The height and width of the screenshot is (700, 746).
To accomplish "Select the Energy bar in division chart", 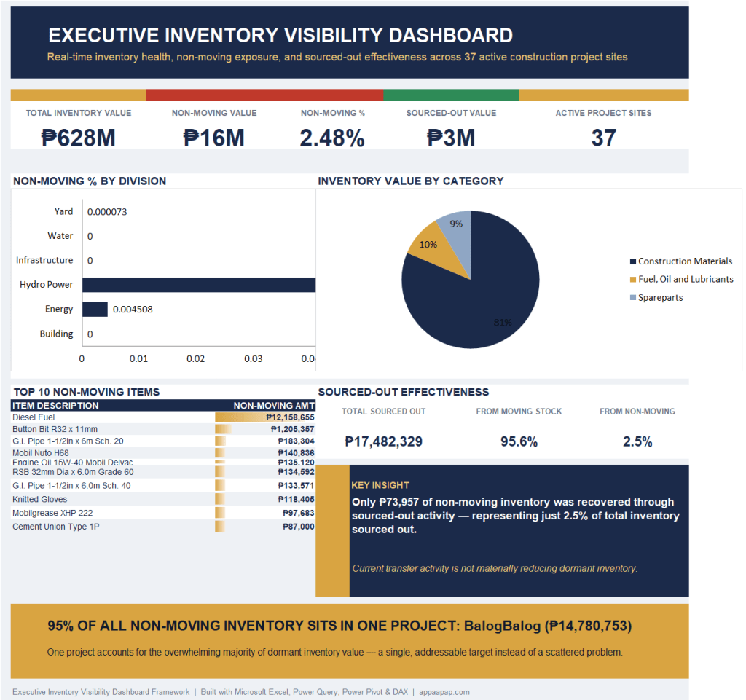I will point(95,309).
